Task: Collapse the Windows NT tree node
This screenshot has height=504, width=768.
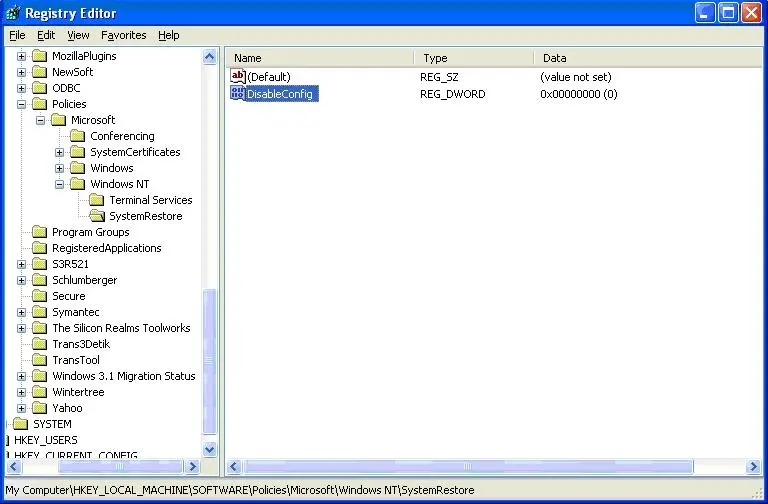Action: point(60,184)
